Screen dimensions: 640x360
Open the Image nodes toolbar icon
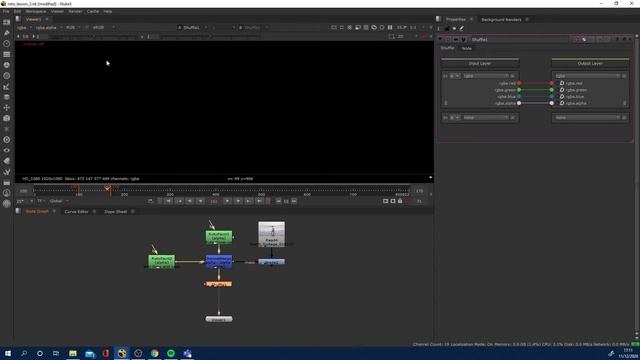click(7, 22)
